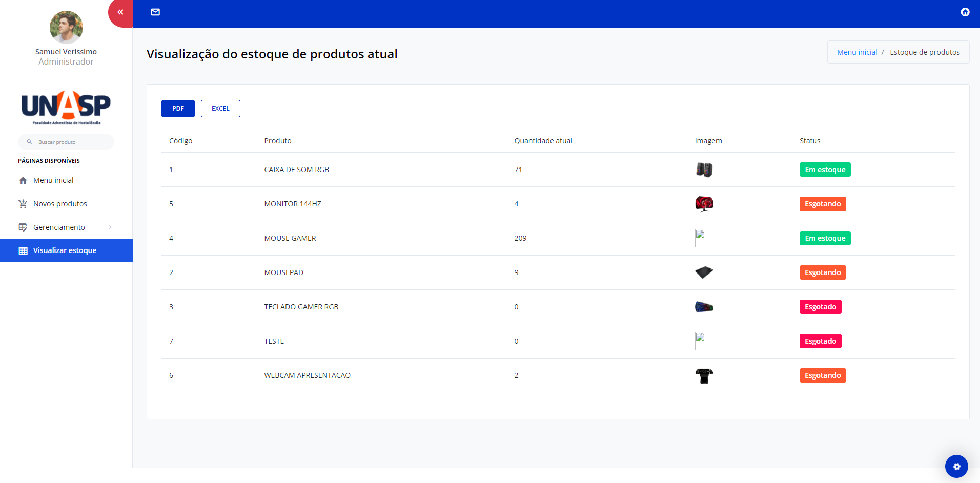Click the search magnifier in Buscar produto
980x483 pixels.
[29, 142]
